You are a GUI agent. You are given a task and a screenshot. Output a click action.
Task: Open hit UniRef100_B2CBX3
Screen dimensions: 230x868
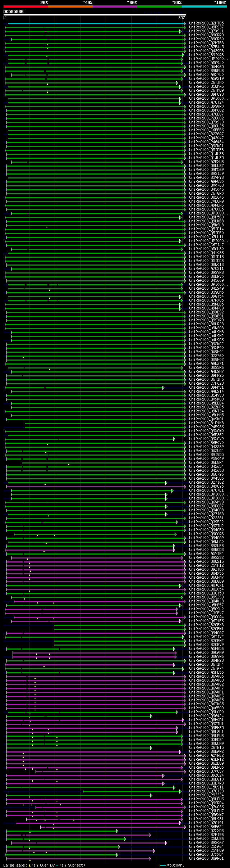coord(206,625)
